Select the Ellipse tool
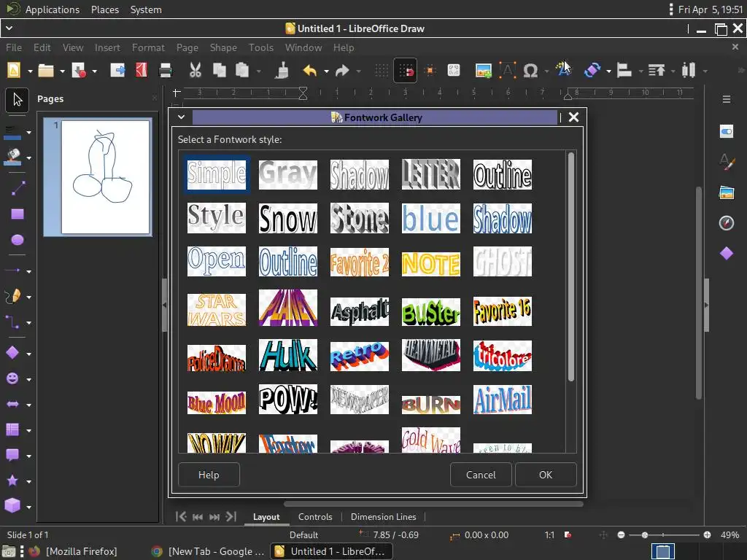This screenshot has height=560, width=747. coord(18,239)
